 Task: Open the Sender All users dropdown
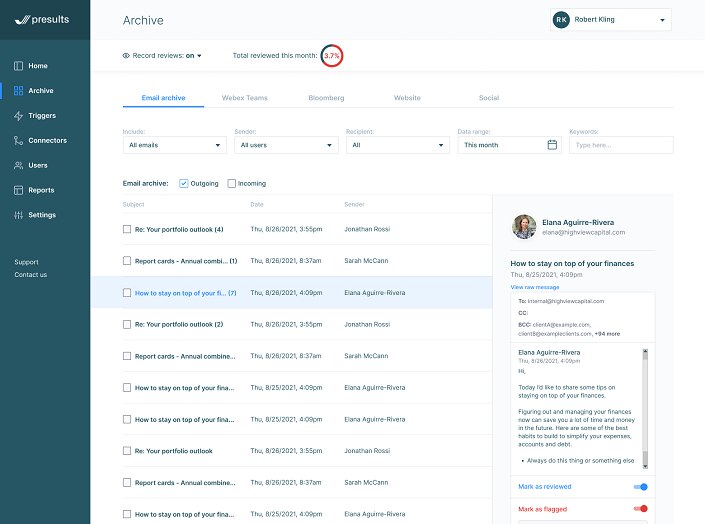[286, 145]
